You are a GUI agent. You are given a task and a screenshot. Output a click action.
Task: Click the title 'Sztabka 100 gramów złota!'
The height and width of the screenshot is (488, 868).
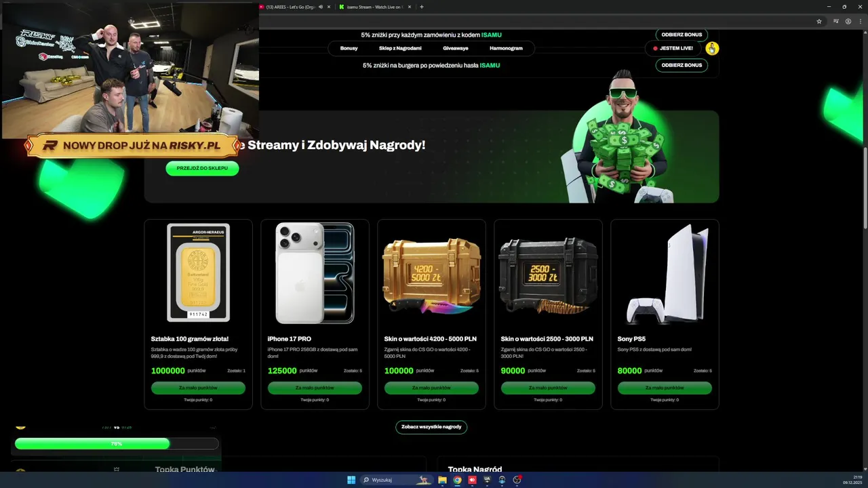click(190, 339)
